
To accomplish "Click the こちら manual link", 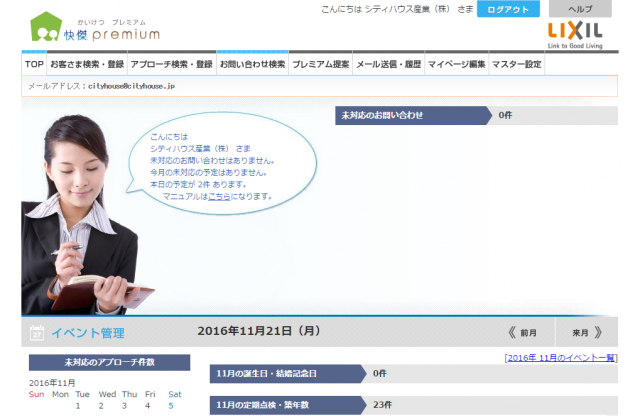I will click(219, 196).
